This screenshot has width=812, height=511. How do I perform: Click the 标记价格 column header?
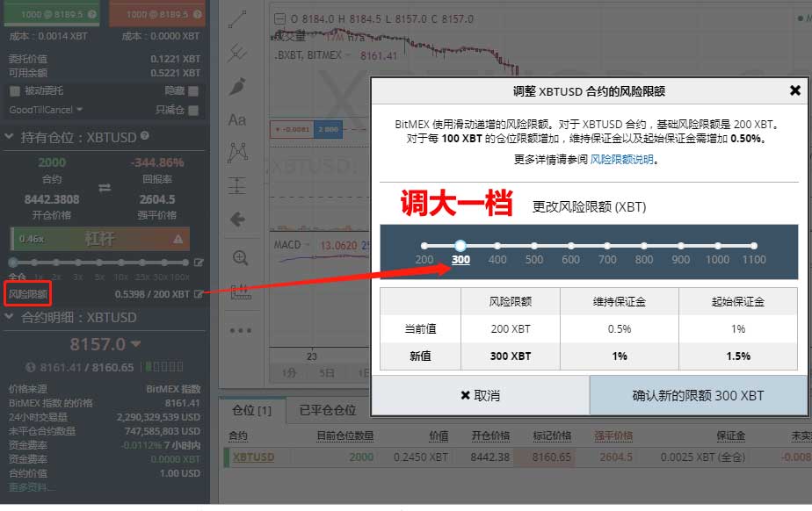[x=552, y=436]
